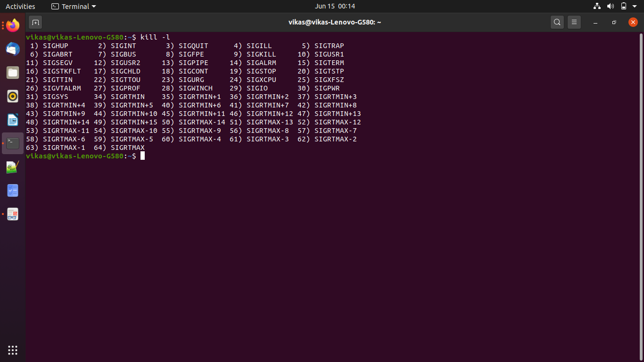Click SIGRTMAX-7 in the signal list

coord(336,131)
